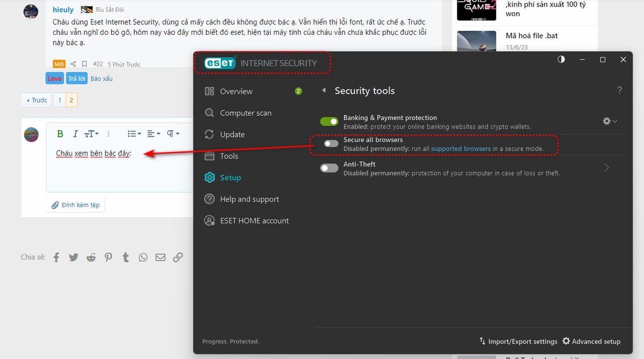644x359 pixels.
Task: Click the Đính kèm tệp attach button
Action: click(76, 205)
